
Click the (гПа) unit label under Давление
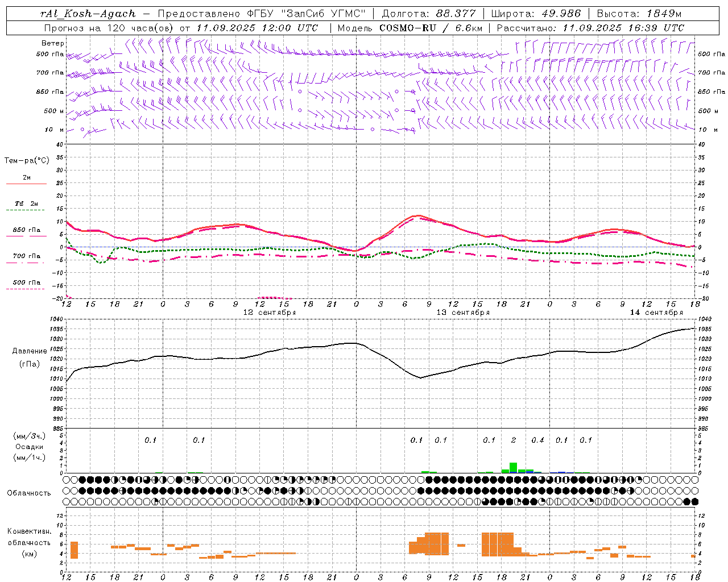[29, 364]
